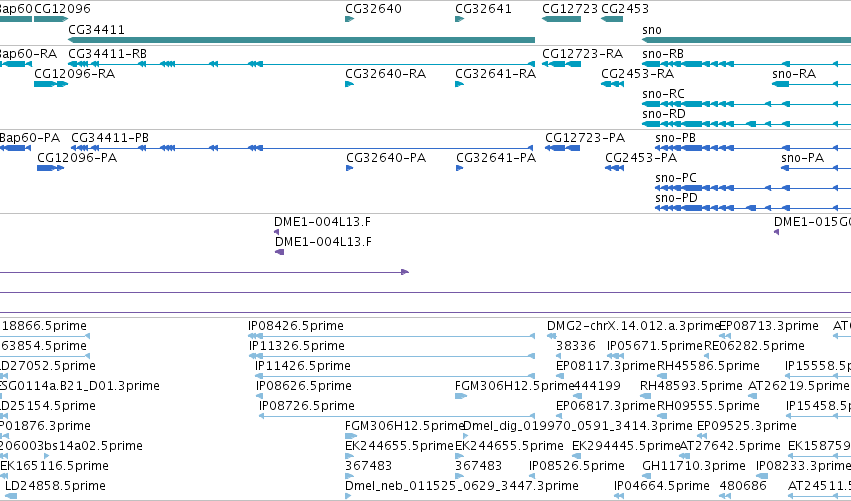Select the CG2453-RA transcript label

tap(637, 74)
